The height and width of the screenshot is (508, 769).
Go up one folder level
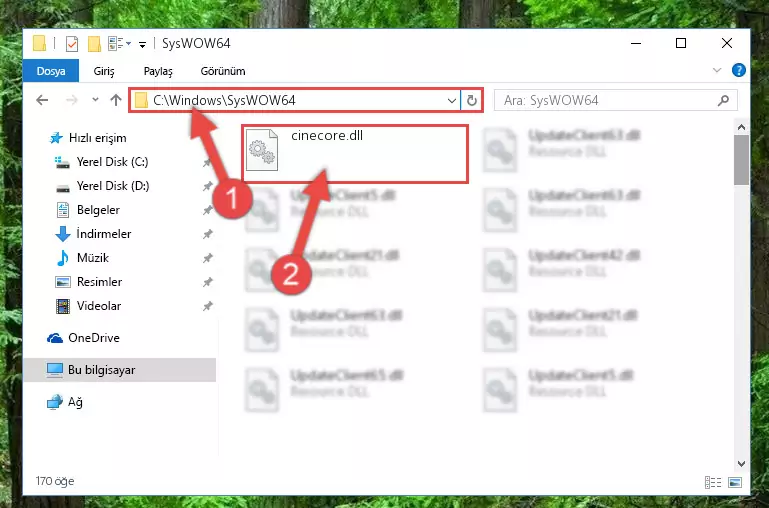tap(116, 101)
